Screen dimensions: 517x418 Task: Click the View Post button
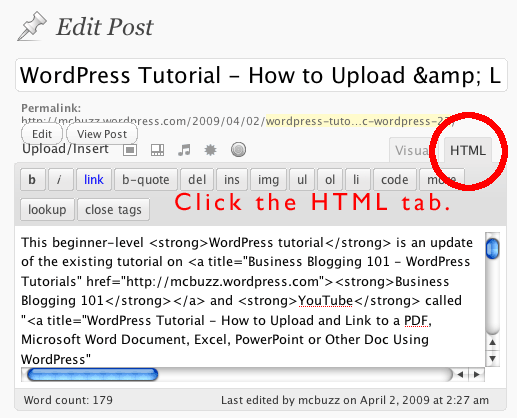click(x=102, y=134)
